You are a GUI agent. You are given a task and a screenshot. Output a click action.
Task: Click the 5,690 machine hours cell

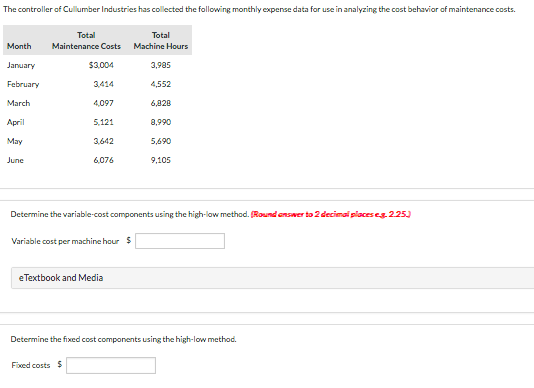161,141
